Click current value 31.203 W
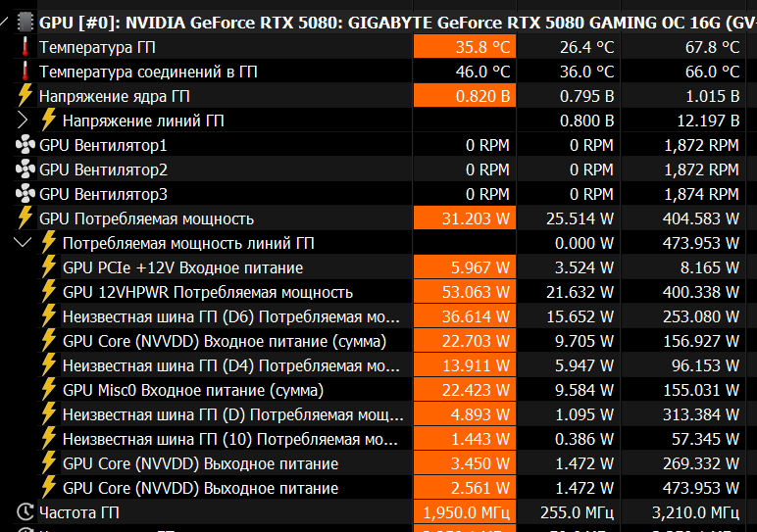 pyautogui.click(x=476, y=218)
